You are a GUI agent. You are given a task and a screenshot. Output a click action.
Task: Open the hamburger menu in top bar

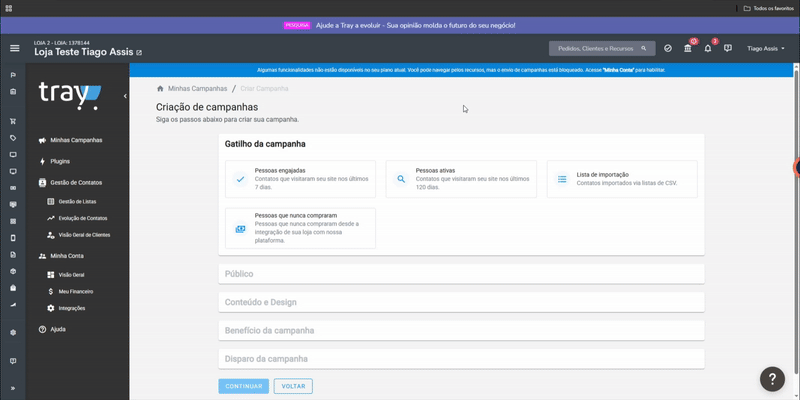(x=14, y=48)
